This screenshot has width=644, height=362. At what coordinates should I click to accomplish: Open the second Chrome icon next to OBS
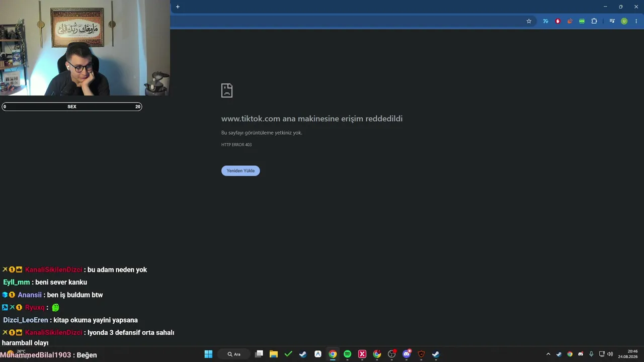coord(377,354)
